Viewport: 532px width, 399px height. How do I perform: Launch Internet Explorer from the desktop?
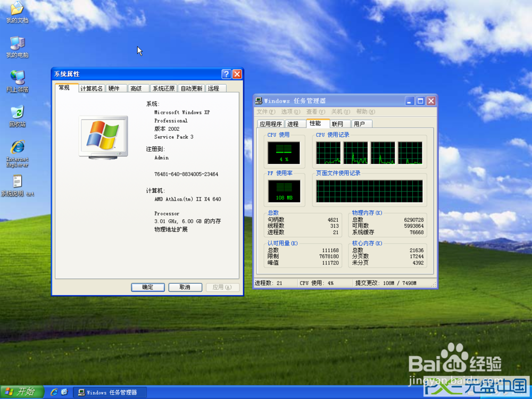click(x=17, y=153)
